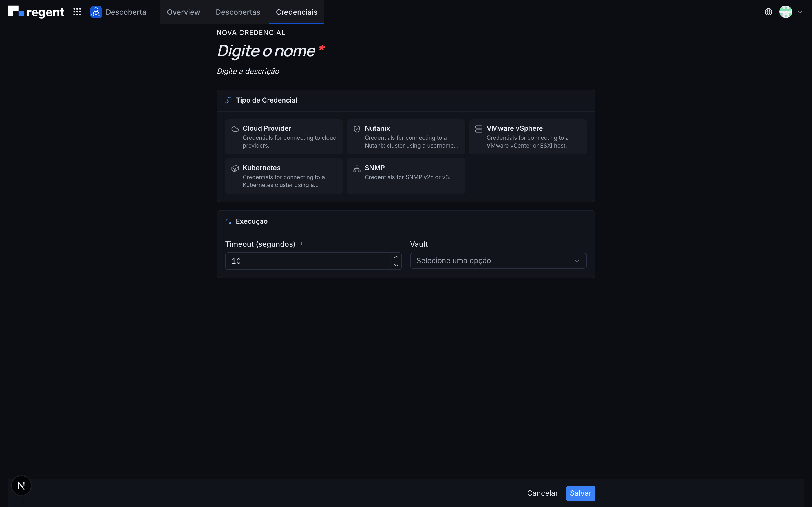Image resolution: width=812 pixels, height=507 pixels.
Task: Select the Nutanix credential type
Action: [406, 137]
